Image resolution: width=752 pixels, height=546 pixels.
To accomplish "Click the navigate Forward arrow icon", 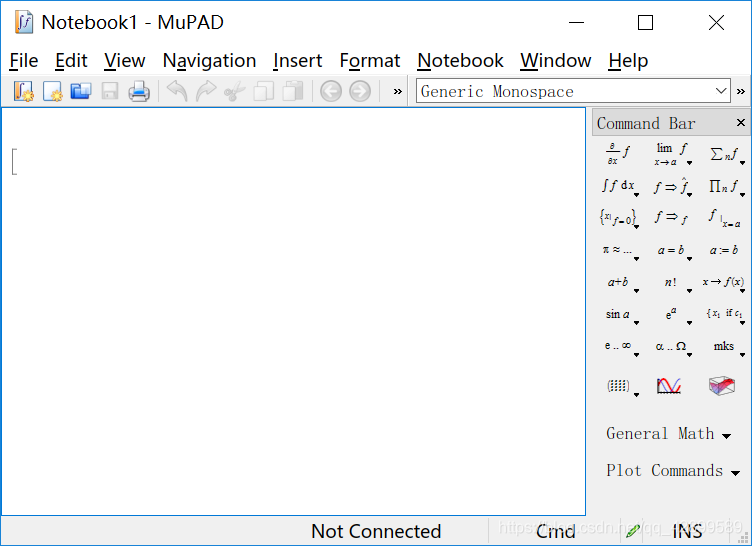I will [x=360, y=91].
